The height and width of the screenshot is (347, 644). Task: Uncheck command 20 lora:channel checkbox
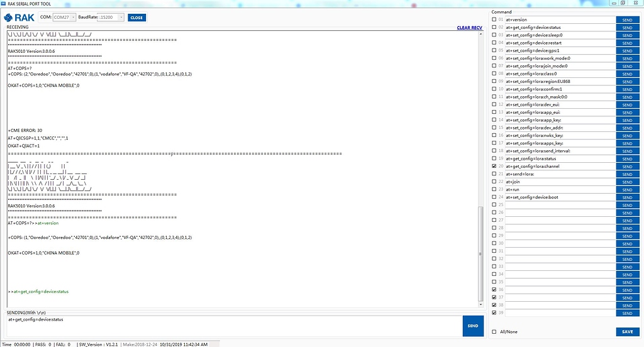pos(494,166)
